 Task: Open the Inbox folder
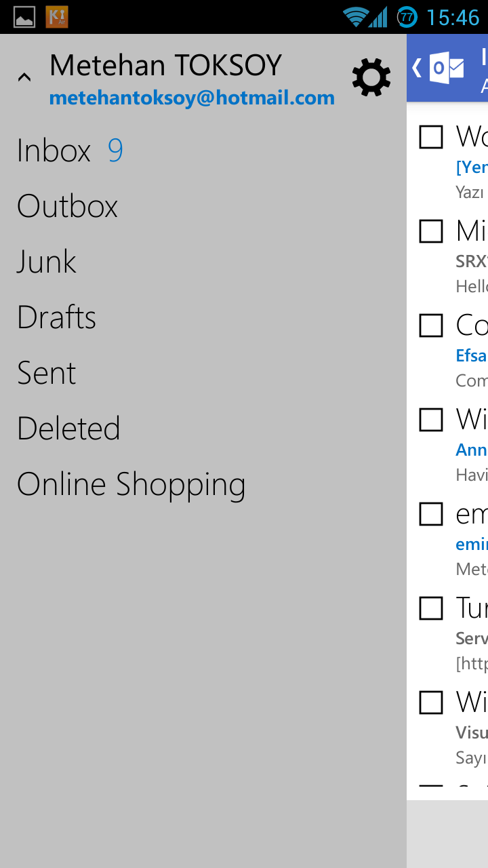(x=54, y=151)
